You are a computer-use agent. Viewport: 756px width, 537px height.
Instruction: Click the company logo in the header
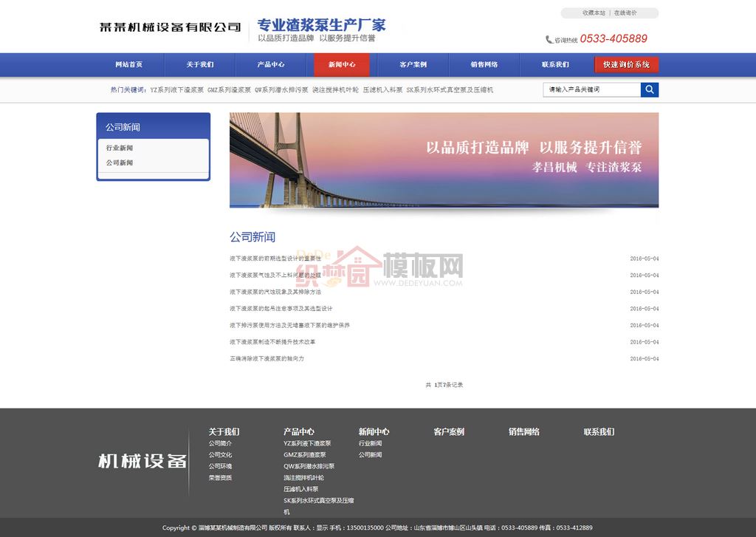171,27
